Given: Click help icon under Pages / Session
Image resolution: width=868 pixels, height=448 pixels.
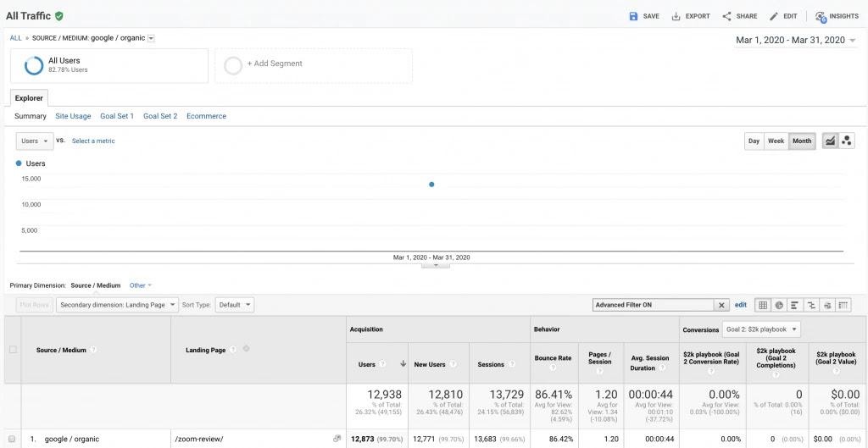Looking at the screenshot, I should pyautogui.click(x=599, y=371).
